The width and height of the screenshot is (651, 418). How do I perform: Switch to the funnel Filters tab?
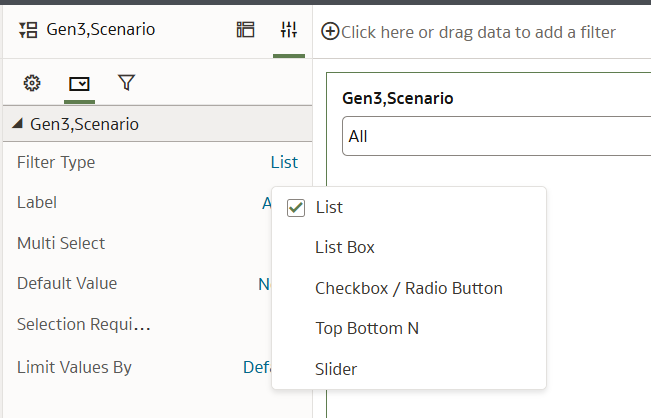127,83
